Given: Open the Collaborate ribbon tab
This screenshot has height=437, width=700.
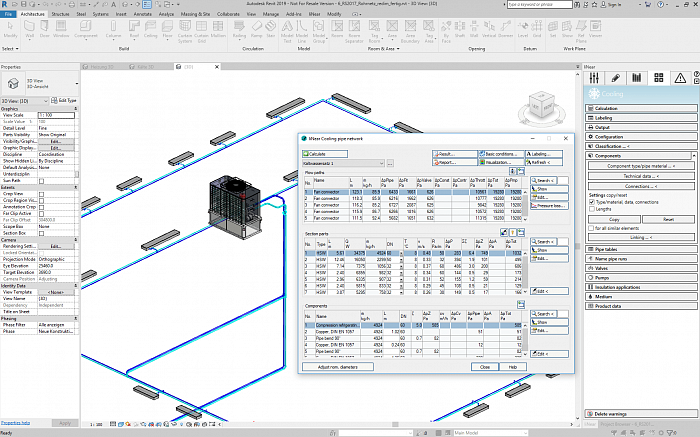Looking at the screenshot, I should click(228, 14).
